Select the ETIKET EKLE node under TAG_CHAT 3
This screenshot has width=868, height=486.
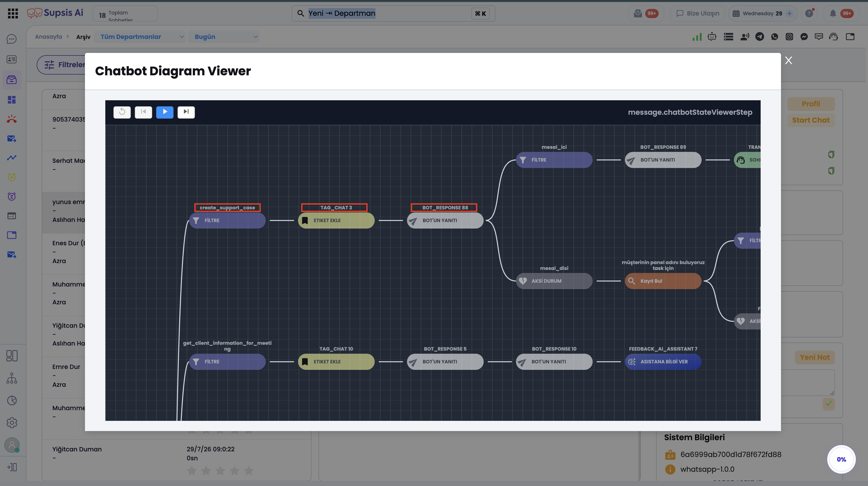(336, 220)
